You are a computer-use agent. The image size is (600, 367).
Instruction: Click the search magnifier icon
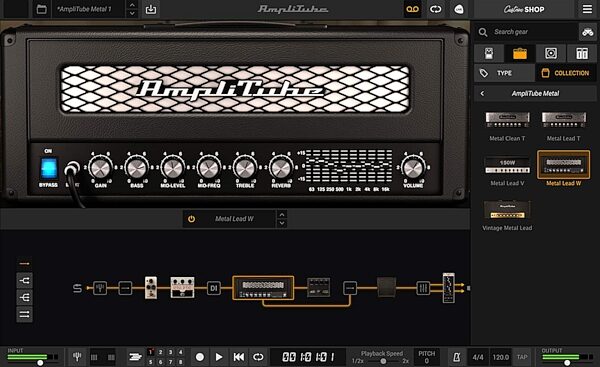pos(483,32)
